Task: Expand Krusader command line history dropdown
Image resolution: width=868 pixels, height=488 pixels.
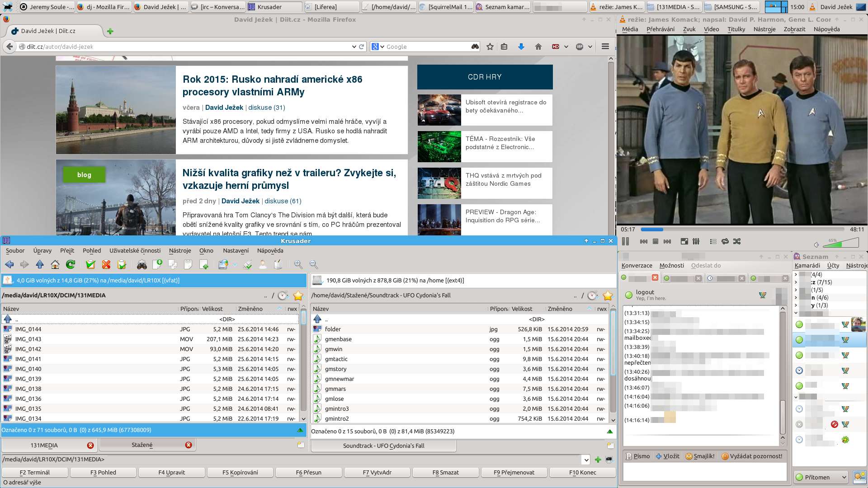Action: [586, 460]
